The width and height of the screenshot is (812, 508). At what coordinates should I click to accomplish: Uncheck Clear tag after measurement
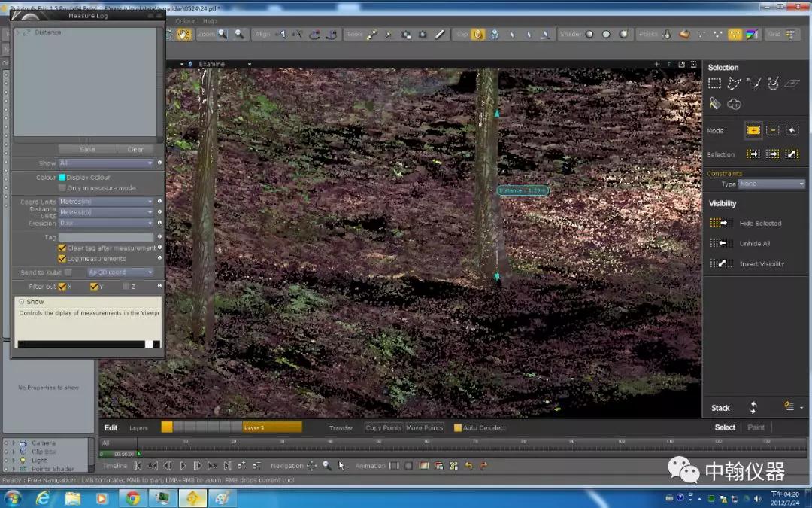(62, 248)
